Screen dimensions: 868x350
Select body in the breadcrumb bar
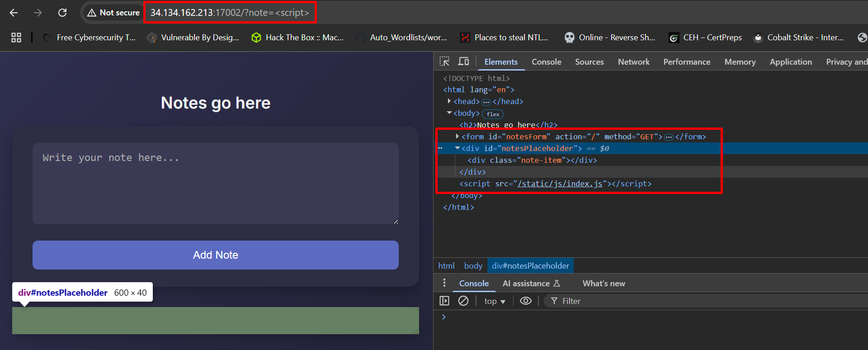473,266
